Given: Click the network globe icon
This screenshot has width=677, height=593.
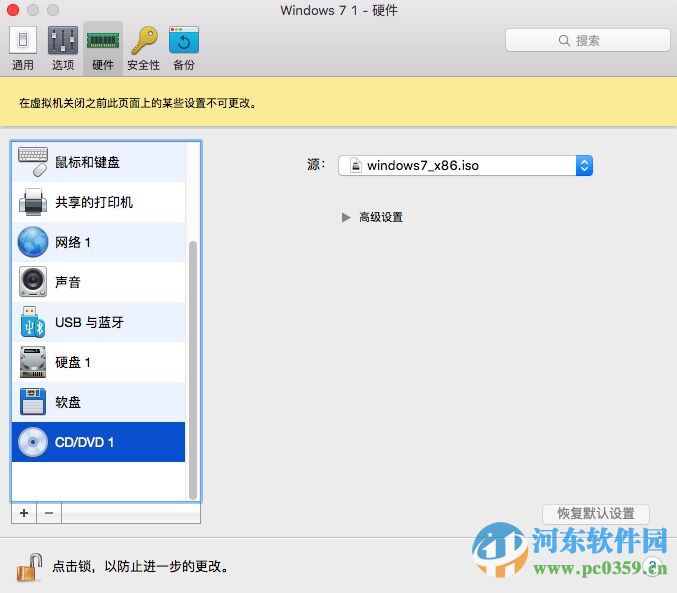Looking at the screenshot, I should click(33, 242).
